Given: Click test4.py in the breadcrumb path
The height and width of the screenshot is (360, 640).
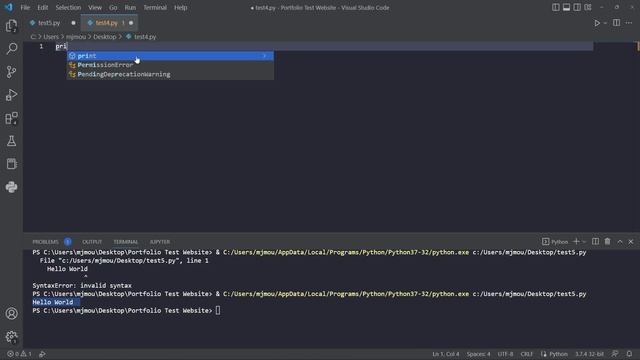Looking at the screenshot, I should point(145,37).
